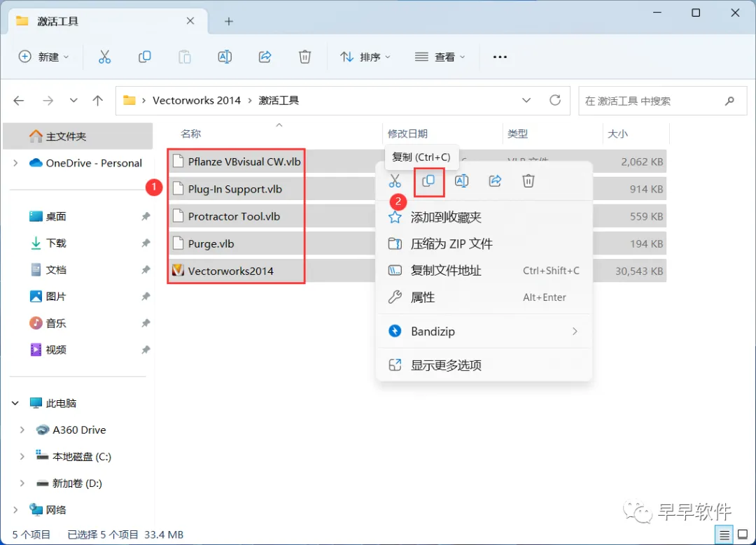Click Vectorworks 2014 breadcrumb

point(196,100)
